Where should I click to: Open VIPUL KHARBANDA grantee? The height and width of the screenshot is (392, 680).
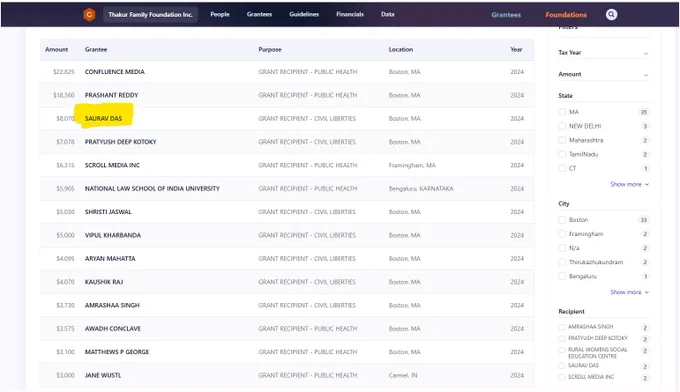coord(113,235)
